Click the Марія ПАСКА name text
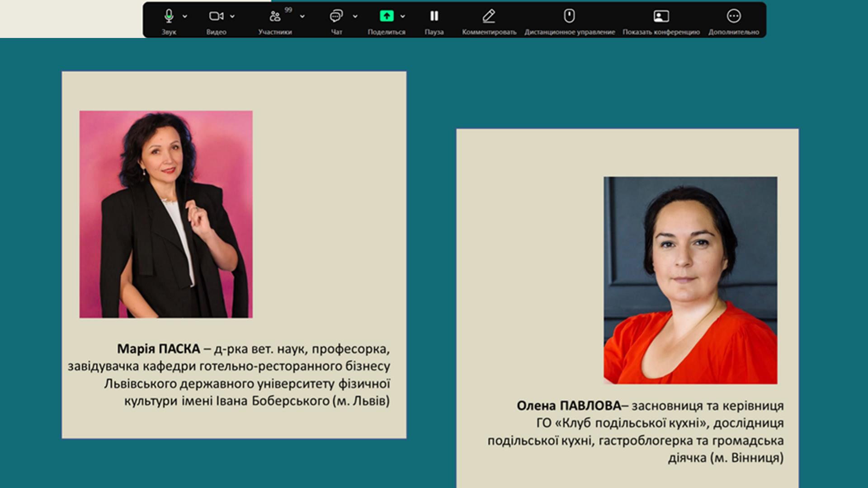The image size is (868, 488). 158,349
